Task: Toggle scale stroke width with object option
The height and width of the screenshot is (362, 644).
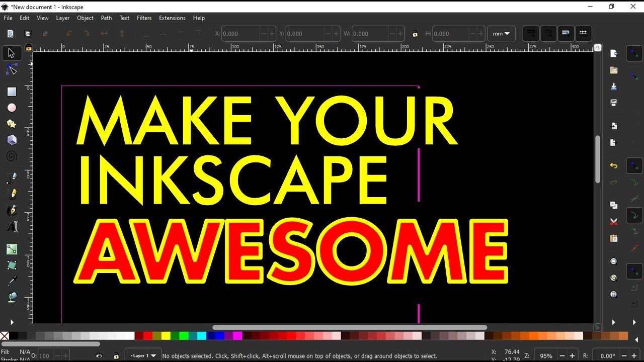Action: 531,34
